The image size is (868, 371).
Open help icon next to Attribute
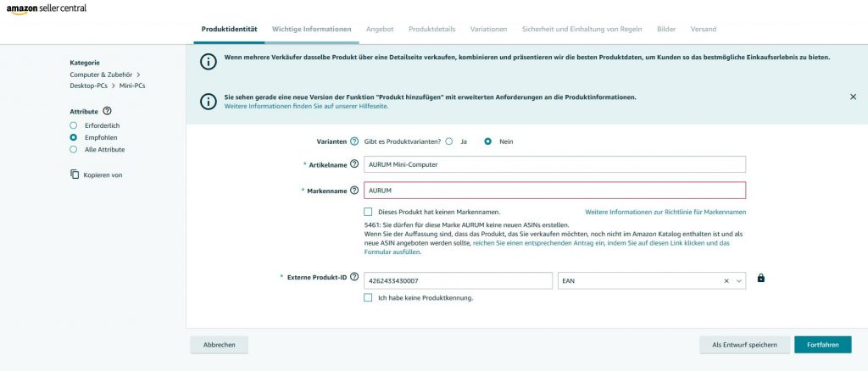pos(108,111)
